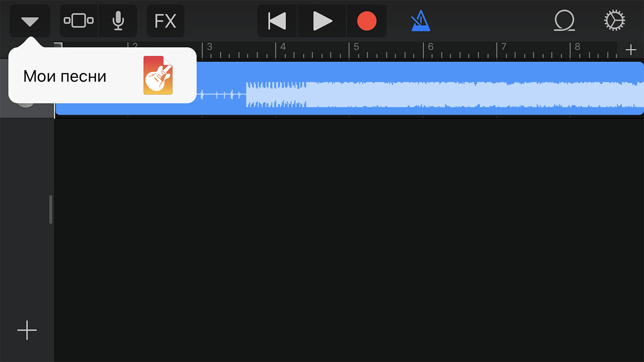The width and height of the screenshot is (644, 362).
Task: Add a new track with the plus button
Action: (27, 330)
